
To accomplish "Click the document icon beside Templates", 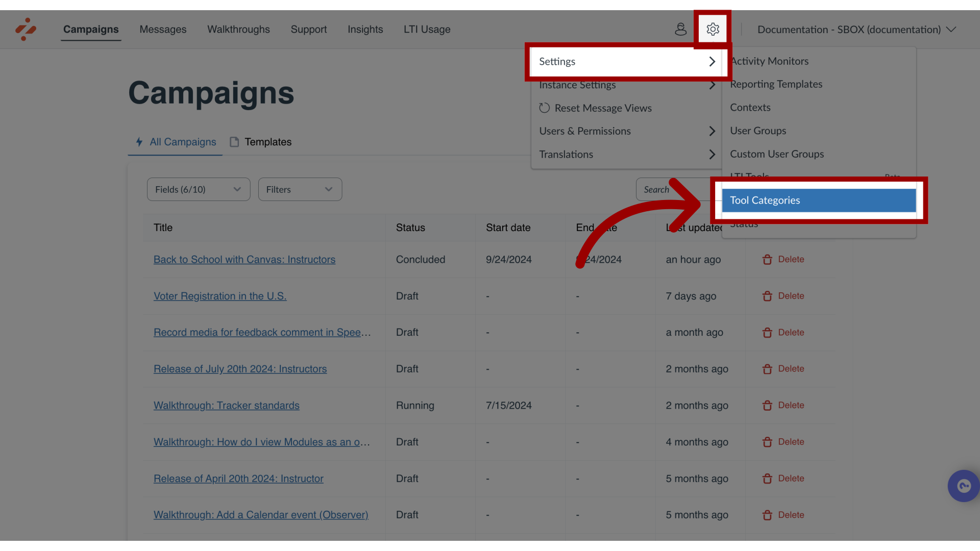I will (234, 142).
